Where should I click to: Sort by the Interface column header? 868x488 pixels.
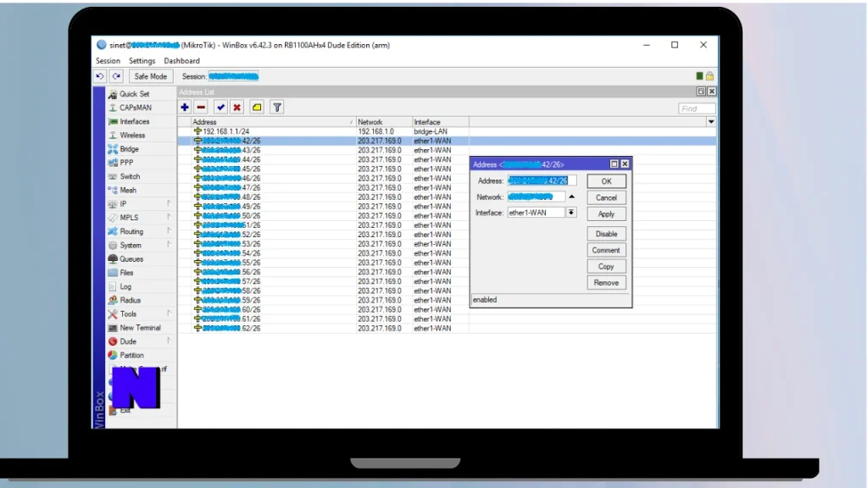[x=441, y=122]
